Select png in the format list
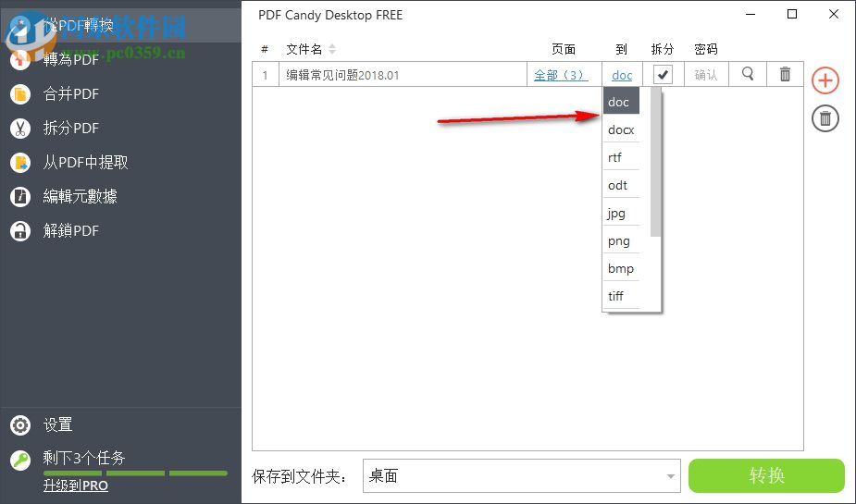Viewport: 856px width, 504px height. point(621,241)
